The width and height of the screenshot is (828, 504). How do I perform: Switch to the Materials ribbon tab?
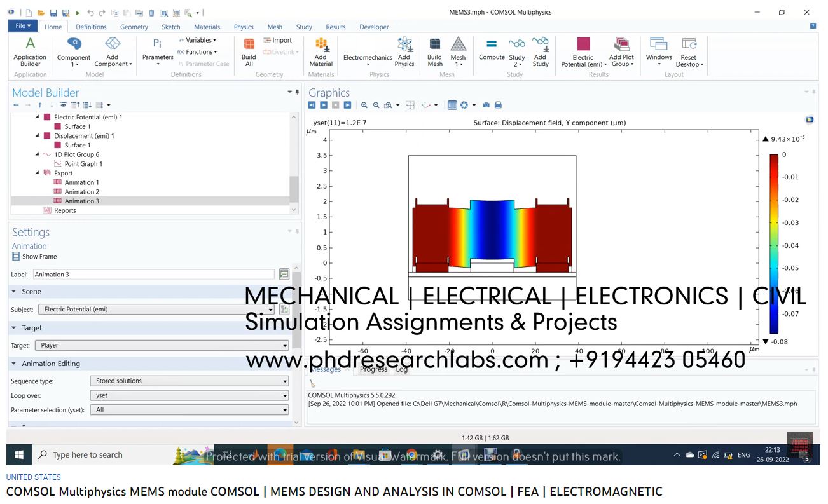click(x=207, y=27)
